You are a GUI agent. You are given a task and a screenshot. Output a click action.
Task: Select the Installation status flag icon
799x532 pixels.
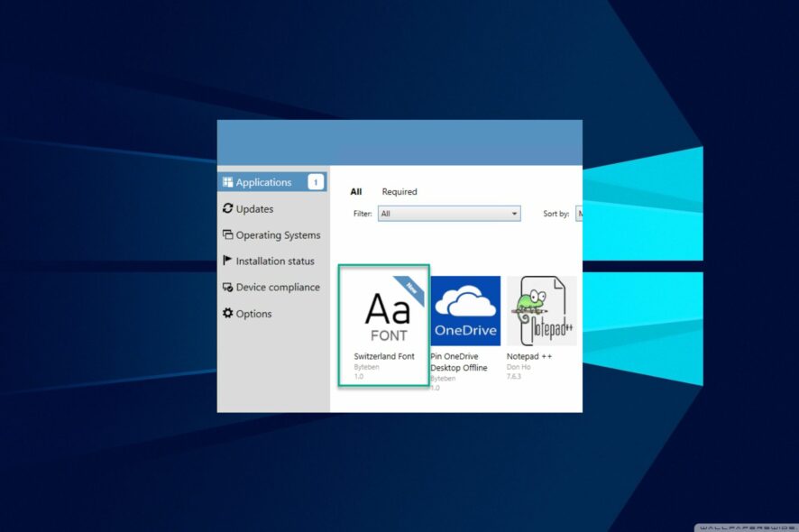[x=228, y=261]
